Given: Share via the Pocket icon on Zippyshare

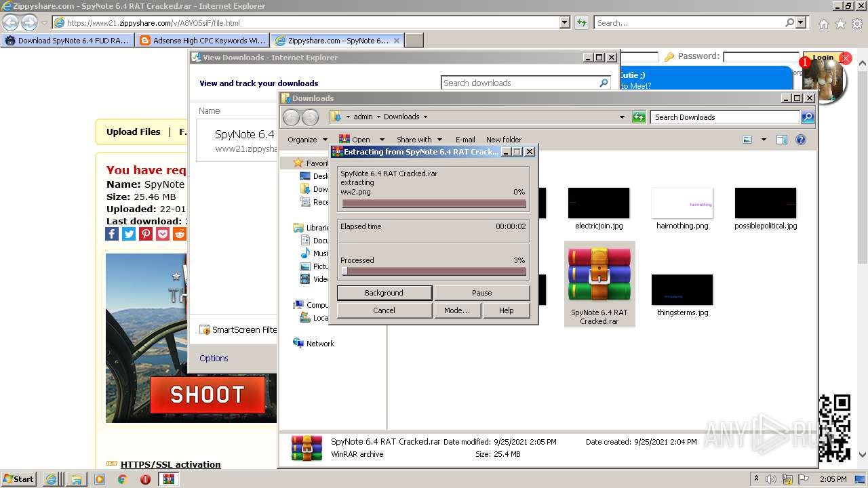Looking at the screenshot, I should point(163,234).
